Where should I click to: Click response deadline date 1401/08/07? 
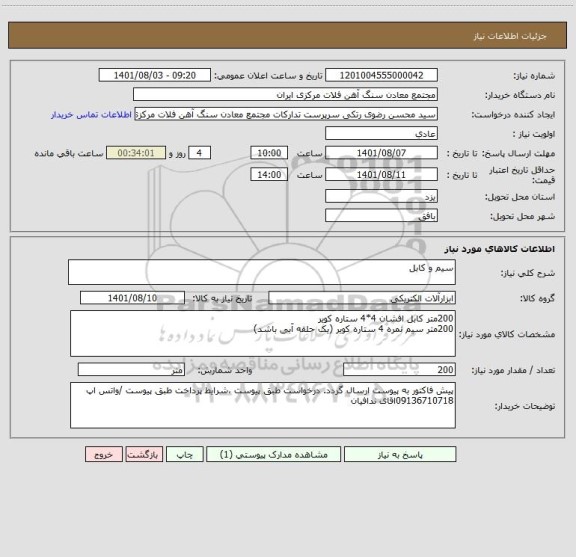(381, 153)
